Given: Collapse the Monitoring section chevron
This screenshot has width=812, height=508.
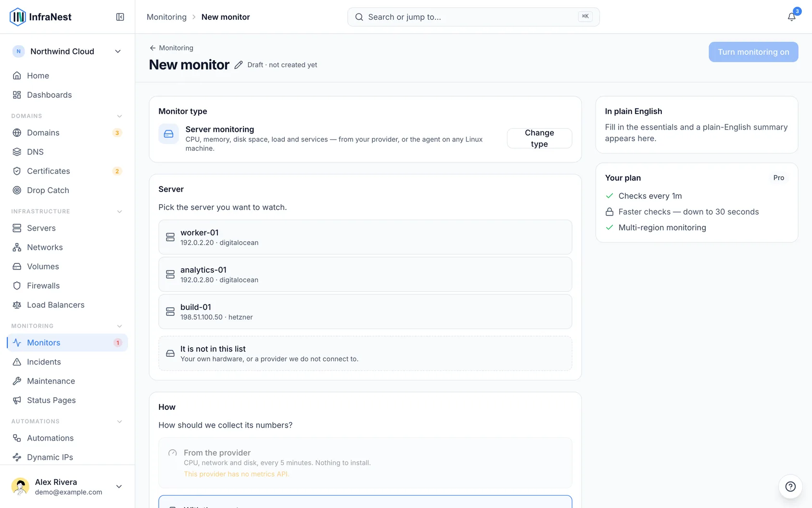Looking at the screenshot, I should coord(119,326).
